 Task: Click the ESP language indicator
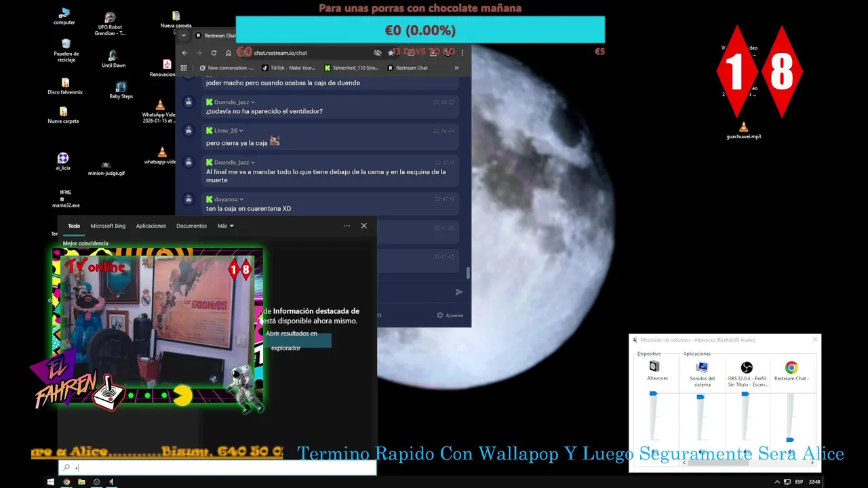(799, 482)
